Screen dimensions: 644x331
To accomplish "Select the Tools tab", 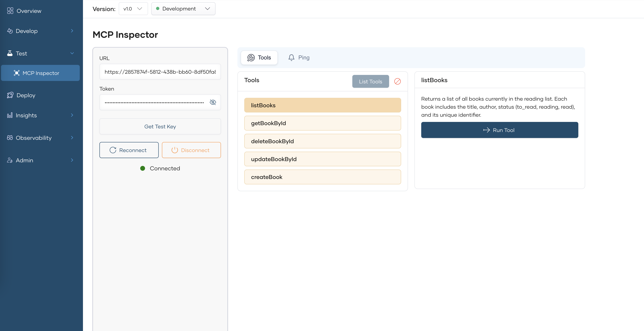I will (x=259, y=57).
